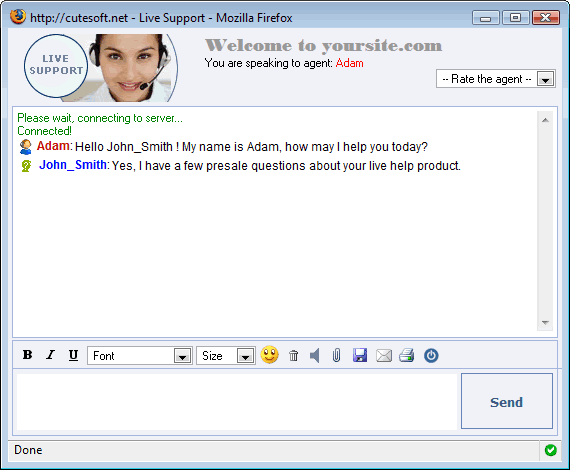Save the chat with the floppy disk icon

point(360,355)
